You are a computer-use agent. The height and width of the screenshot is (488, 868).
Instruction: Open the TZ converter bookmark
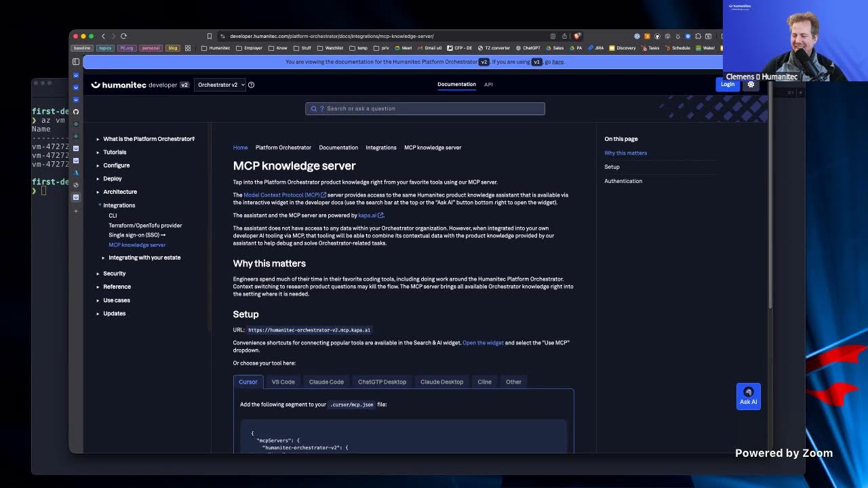[494, 48]
